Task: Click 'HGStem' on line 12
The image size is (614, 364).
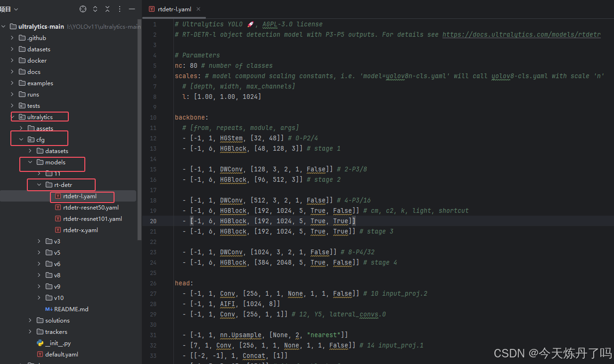Action: point(231,138)
